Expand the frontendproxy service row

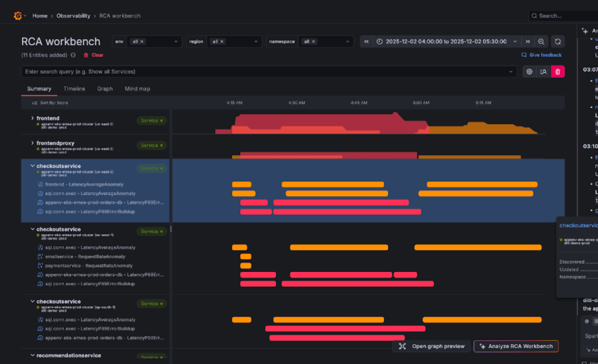pyautogui.click(x=32, y=143)
